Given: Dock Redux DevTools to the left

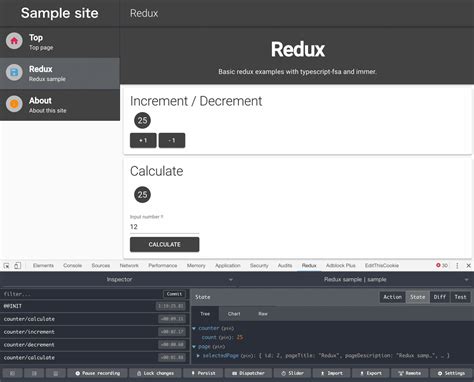Looking at the screenshot, I should coord(12,373).
